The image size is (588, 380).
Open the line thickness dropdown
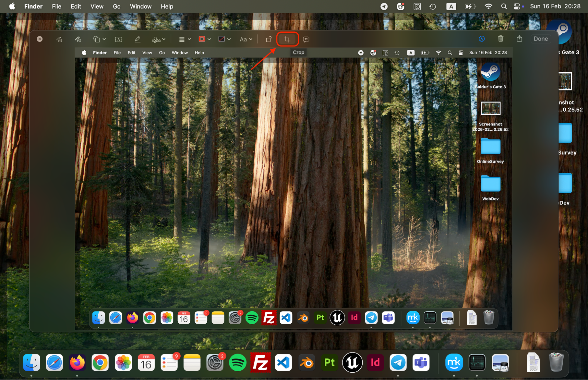point(184,39)
